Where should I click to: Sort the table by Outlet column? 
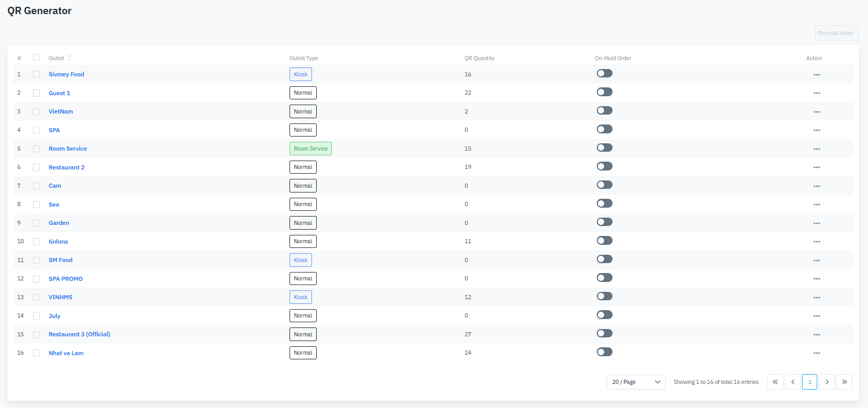69,58
